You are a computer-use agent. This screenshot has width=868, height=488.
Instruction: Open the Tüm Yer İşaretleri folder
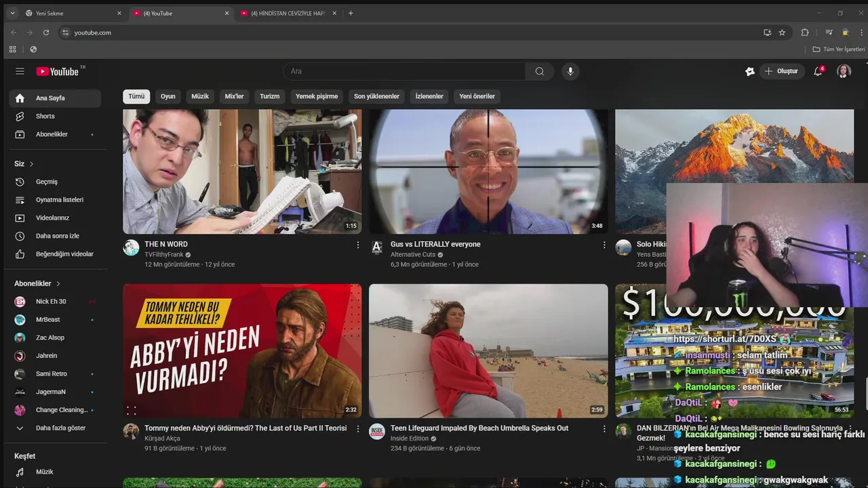coord(839,49)
